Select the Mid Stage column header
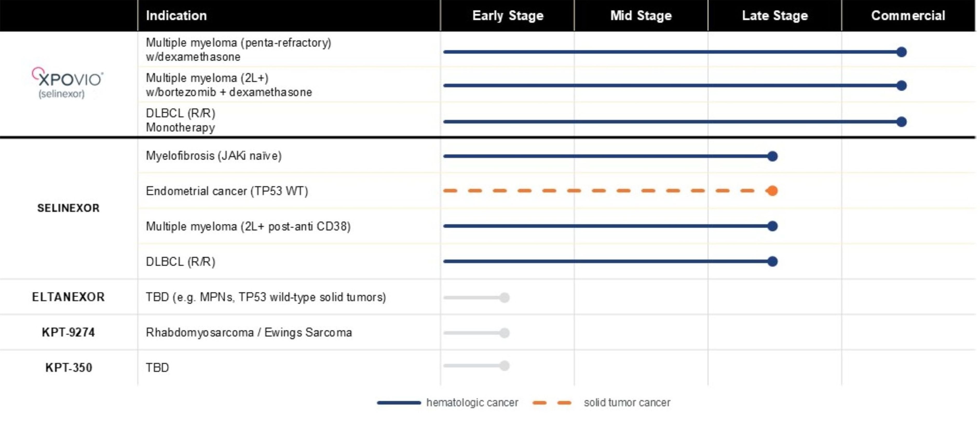980x422 pixels. [x=641, y=16]
